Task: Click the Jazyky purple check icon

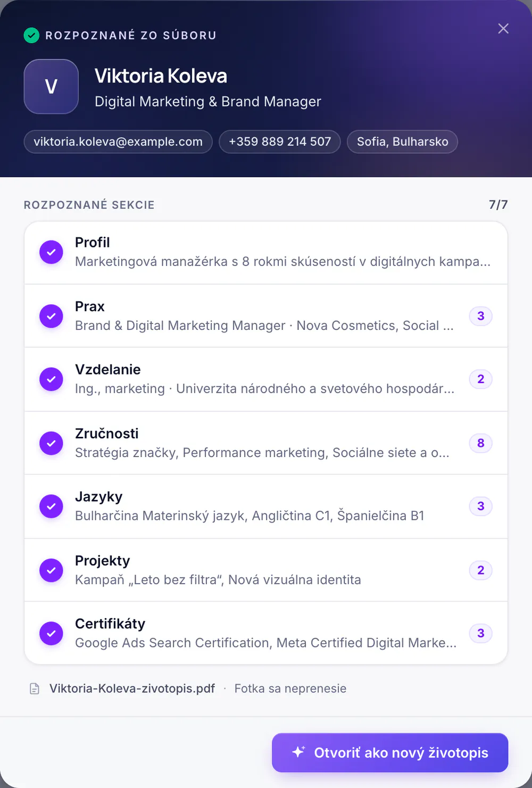Action: point(51,506)
